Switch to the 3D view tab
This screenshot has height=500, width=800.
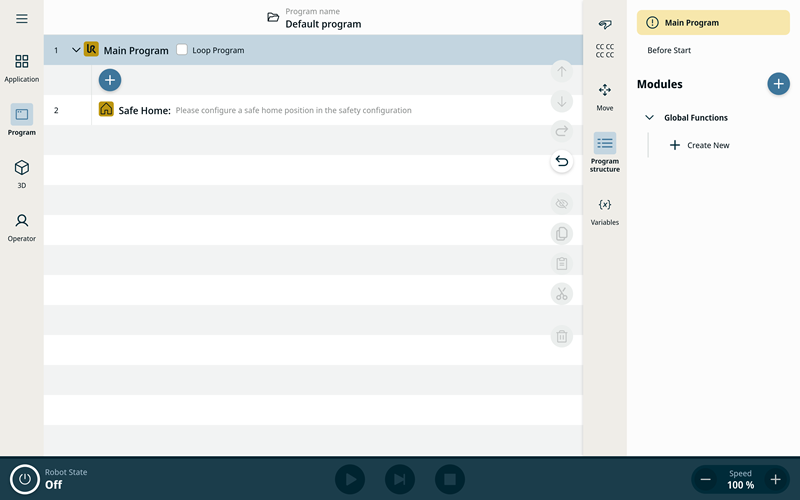point(21,173)
